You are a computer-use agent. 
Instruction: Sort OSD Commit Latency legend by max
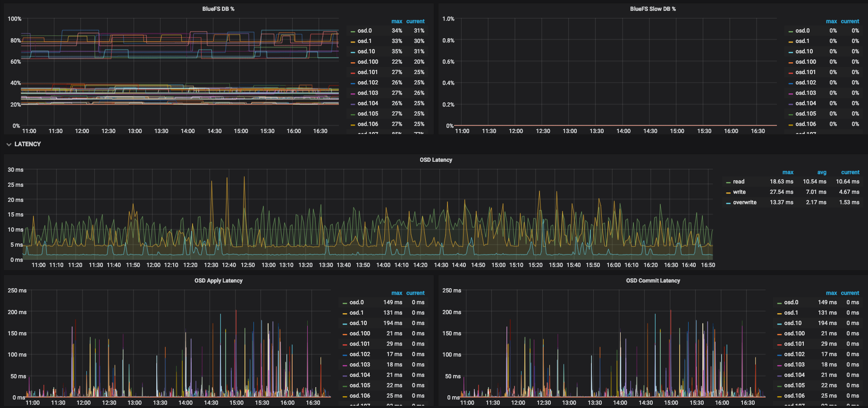coord(831,293)
